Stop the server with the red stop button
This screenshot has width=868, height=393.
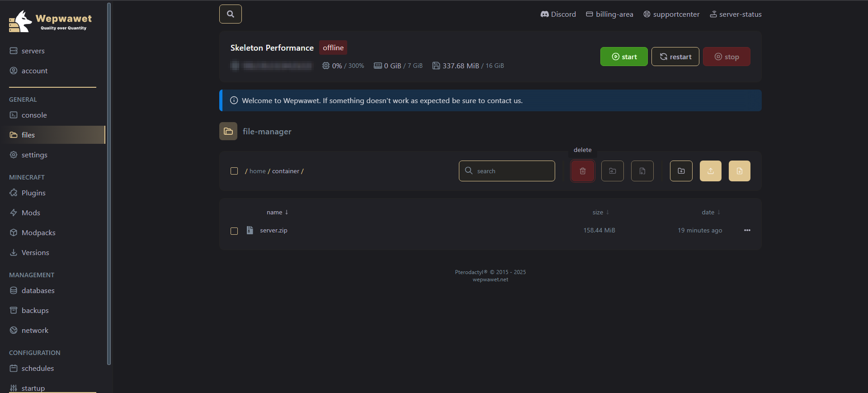pyautogui.click(x=726, y=57)
